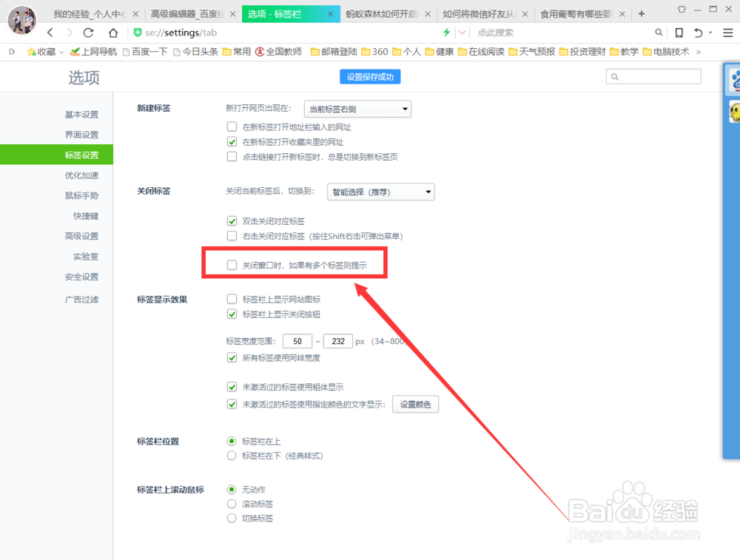The width and height of the screenshot is (740, 560).
Task: Select the 标签栏在下（经典样式）radio button
Action: (232, 456)
